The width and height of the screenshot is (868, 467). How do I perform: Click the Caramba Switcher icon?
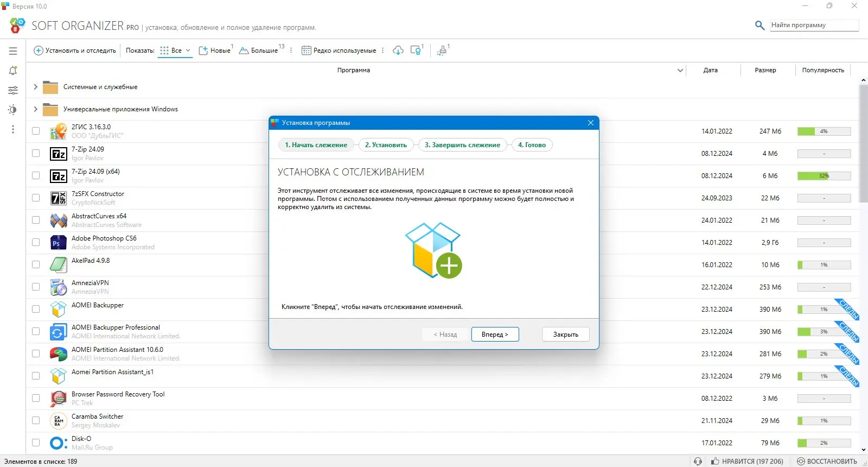(x=58, y=421)
